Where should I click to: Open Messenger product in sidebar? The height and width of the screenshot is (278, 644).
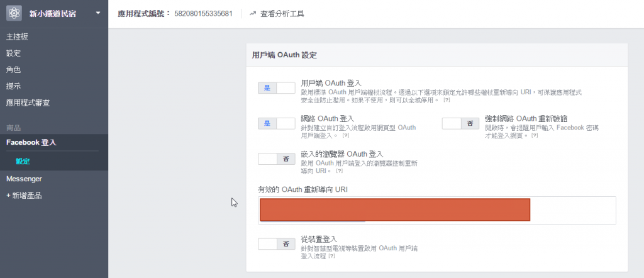click(x=24, y=179)
